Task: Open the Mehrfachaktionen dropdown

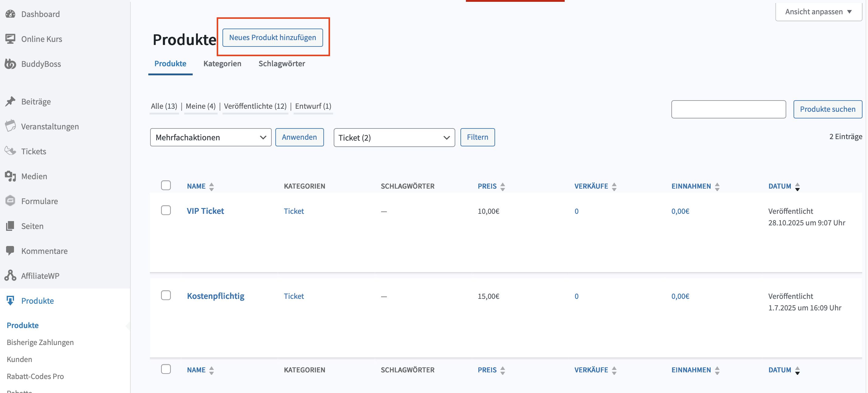Action: pyautogui.click(x=211, y=137)
